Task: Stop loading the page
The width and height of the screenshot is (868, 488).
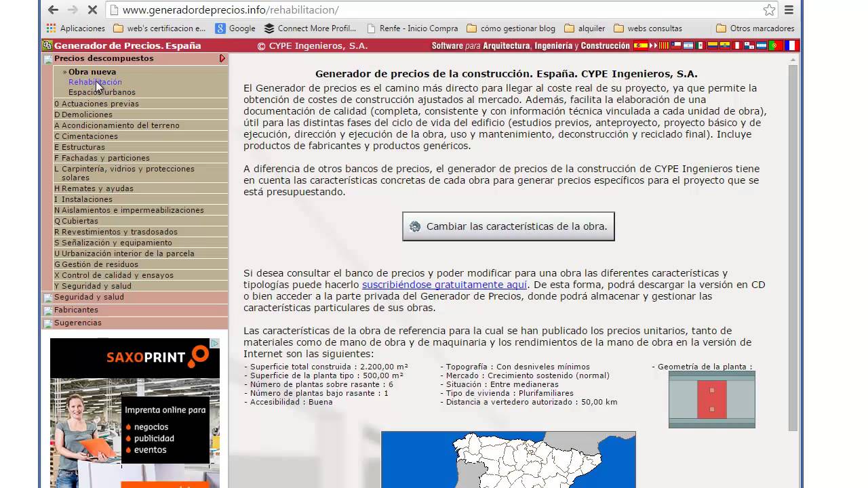Action: (x=93, y=10)
